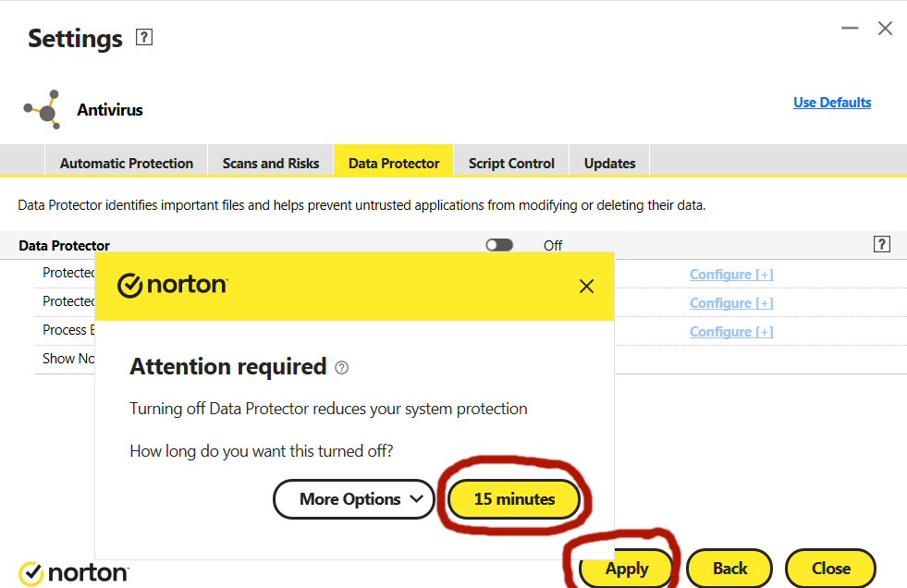The height and width of the screenshot is (588, 907).
Task: Open the Scans and Risks tab
Action: [271, 164]
